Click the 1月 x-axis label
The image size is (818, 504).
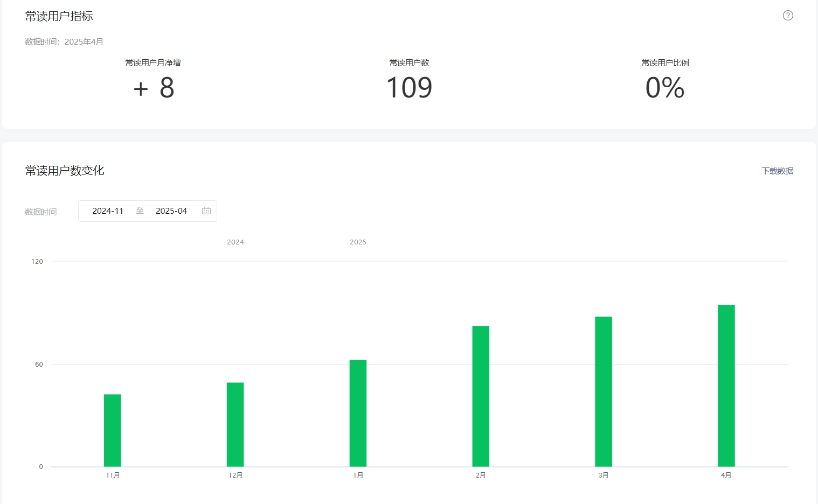pos(358,475)
